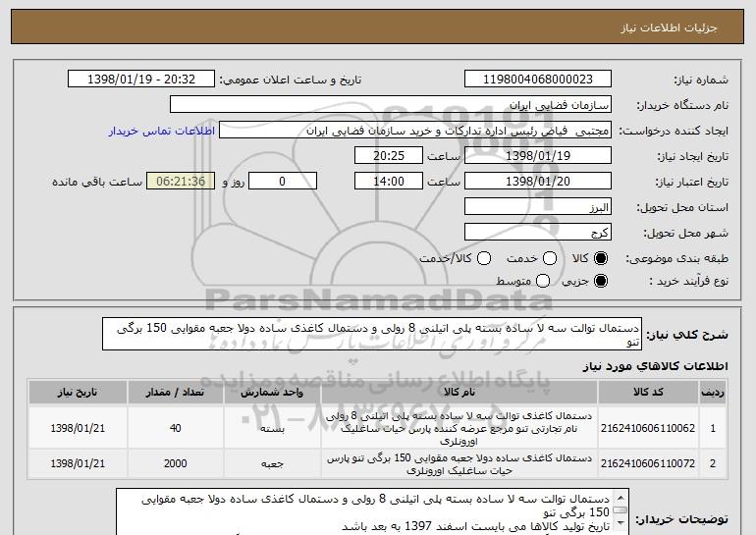
Task: Click the creation time field 20:25
Action: point(389,156)
